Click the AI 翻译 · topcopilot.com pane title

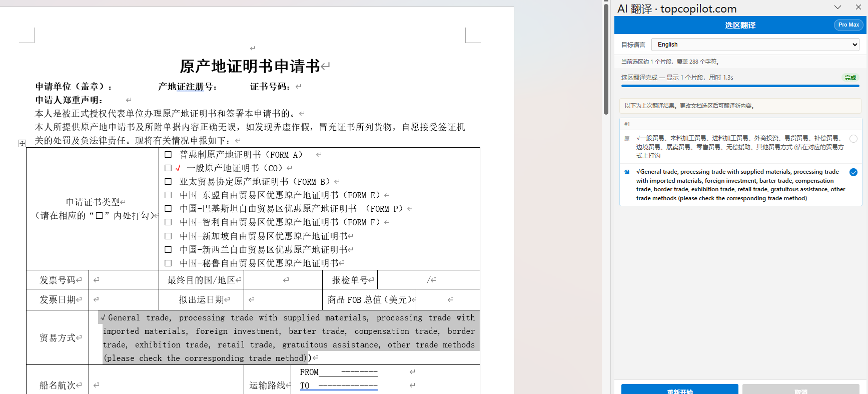[x=677, y=9]
